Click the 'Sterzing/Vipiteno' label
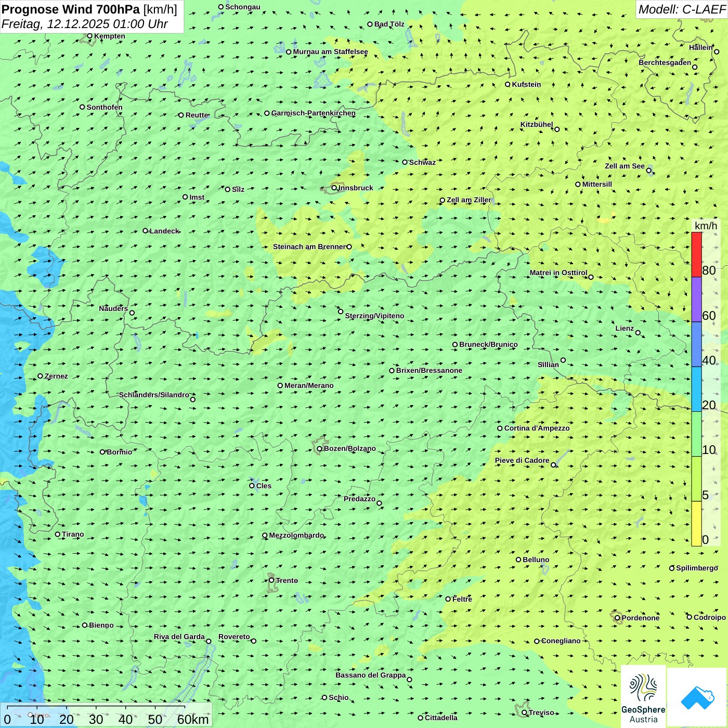Image resolution: width=728 pixels, height=728 pixels. pos(374,316)
